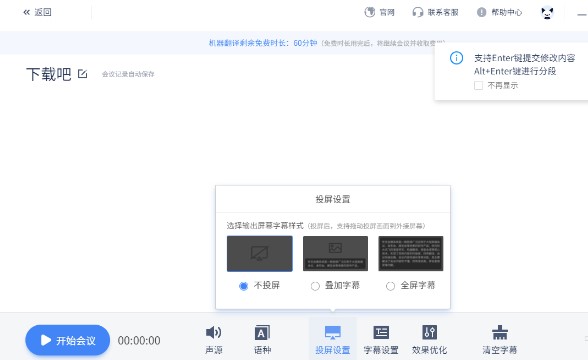Image resolution: width=588 pixels, height=360 pixels.
Task: Open 声源 audio source settings
Action: 214,339
